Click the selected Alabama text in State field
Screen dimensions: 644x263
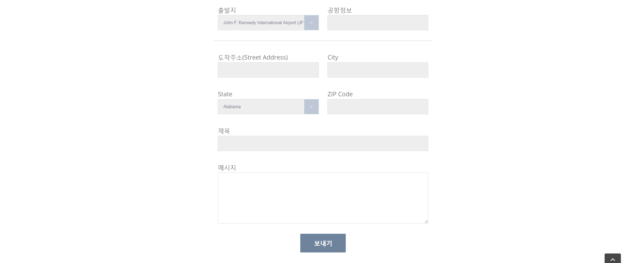pos(232,107)
